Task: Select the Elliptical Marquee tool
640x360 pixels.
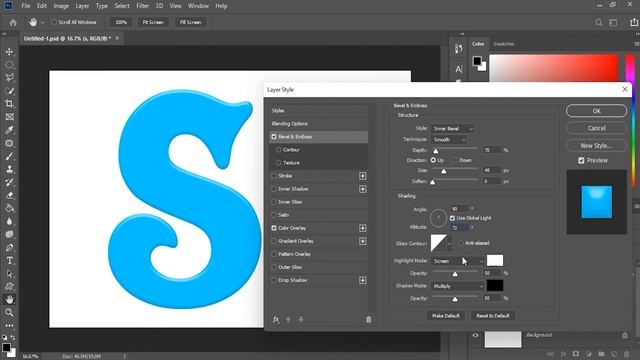Action: pyautogui.click(x=9, y=65)
